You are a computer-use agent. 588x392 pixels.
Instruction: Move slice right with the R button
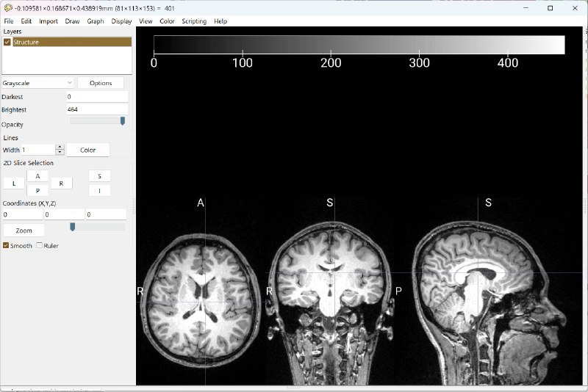(61, 184)
